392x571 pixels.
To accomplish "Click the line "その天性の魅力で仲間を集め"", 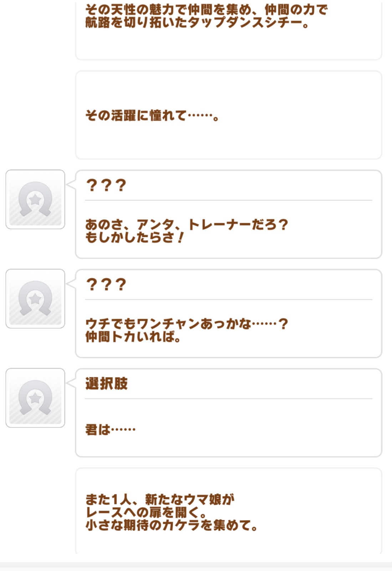I will point(206,10).
